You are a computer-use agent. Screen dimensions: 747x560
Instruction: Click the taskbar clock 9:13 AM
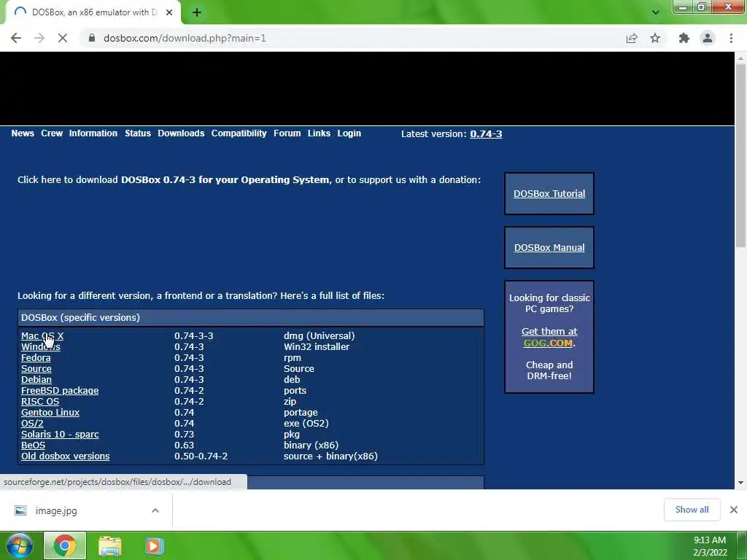pos(710,540)
